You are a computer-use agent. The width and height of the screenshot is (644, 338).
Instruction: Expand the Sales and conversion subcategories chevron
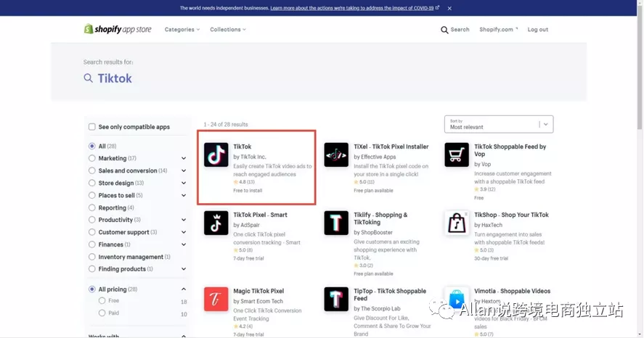[x=184, y=170]
